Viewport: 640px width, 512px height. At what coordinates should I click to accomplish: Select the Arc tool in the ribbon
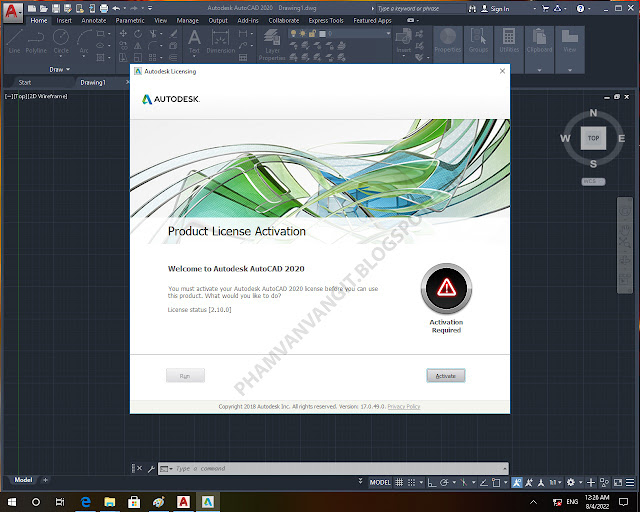(84, 42)
